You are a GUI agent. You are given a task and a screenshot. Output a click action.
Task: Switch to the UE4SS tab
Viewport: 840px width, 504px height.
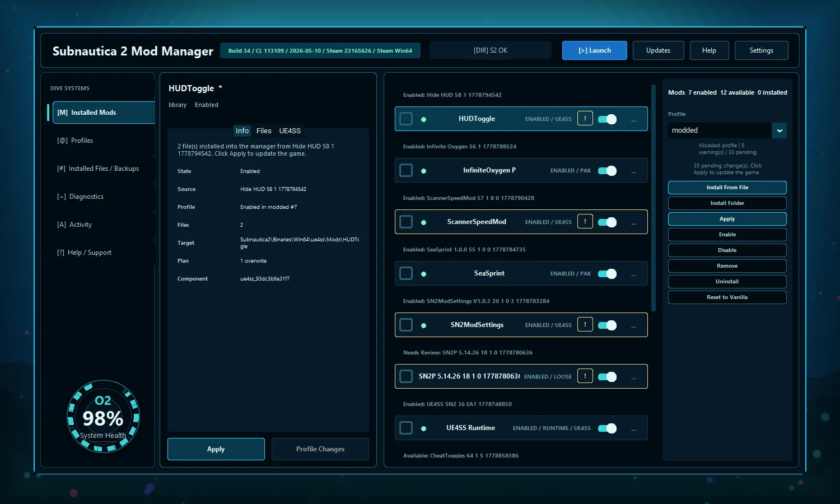290,131
